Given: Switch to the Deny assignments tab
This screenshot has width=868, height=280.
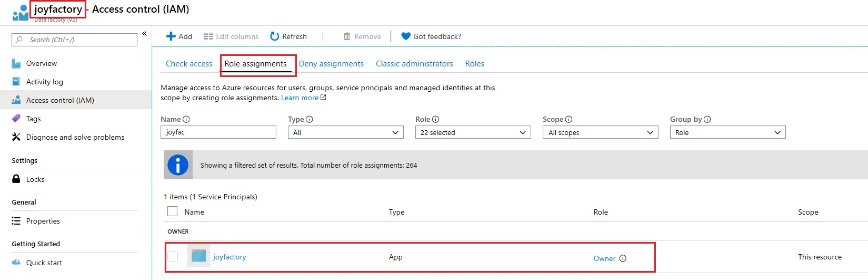Looking at the screenshot, I should pos(331,64).
